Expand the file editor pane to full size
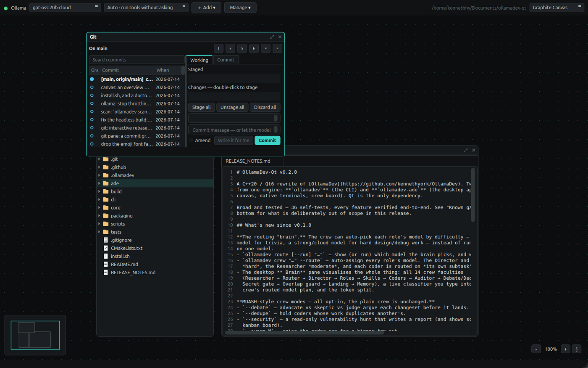The width and height of the screenshot is (588, 368). tap(465, 150)
